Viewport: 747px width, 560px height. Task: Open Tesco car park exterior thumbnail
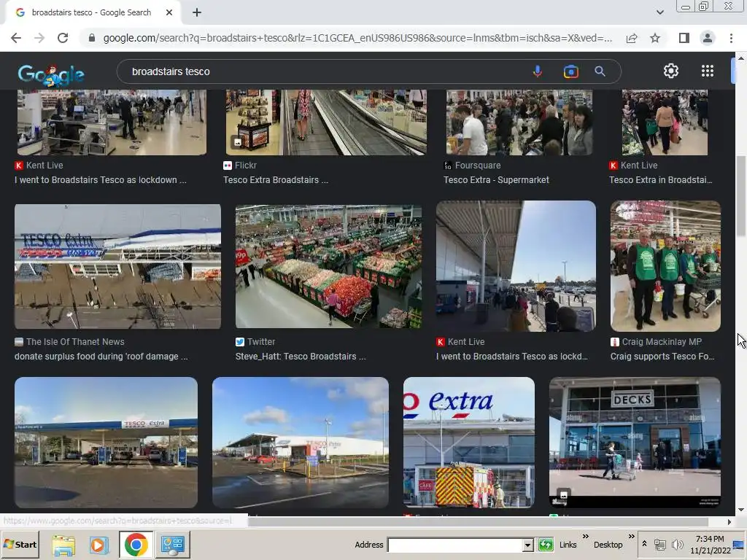tap(300, 443)
